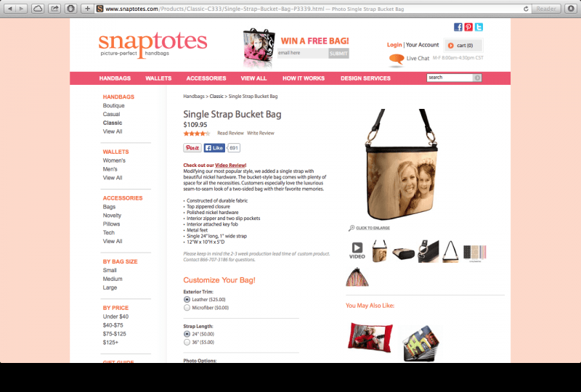Click the search magnifier button in navbar

(477, 78)
